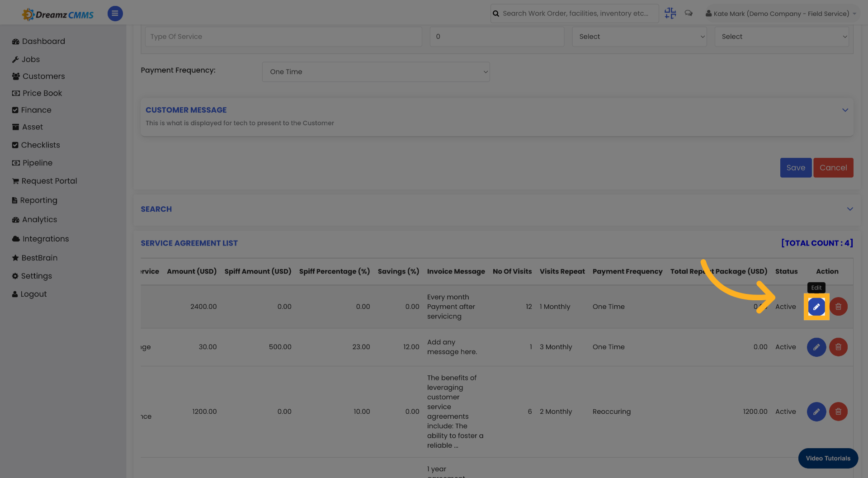The width and height of the screenshot is (868, 478).
Task: Open Asset menu item
Action: click(x=28, y=127)
